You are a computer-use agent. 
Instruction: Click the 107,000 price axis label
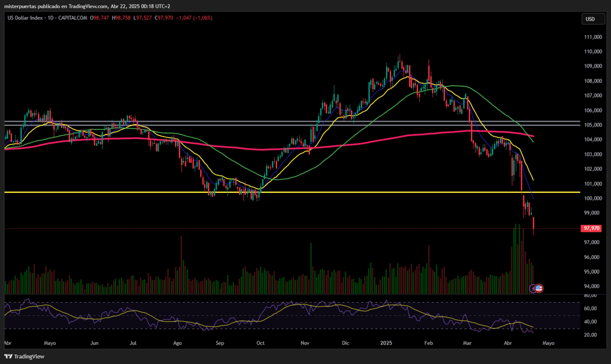click(594, 95)
